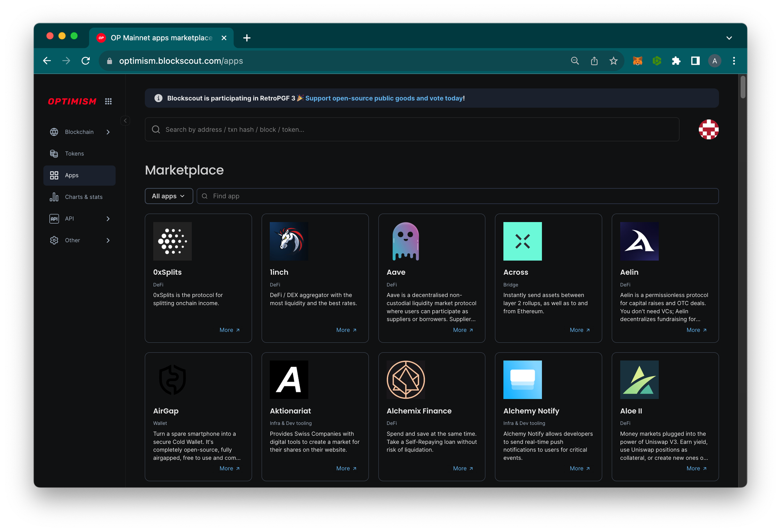Click the Across app logo icon
The width and height of the screenshot is (781, 532).
[522, 241]
